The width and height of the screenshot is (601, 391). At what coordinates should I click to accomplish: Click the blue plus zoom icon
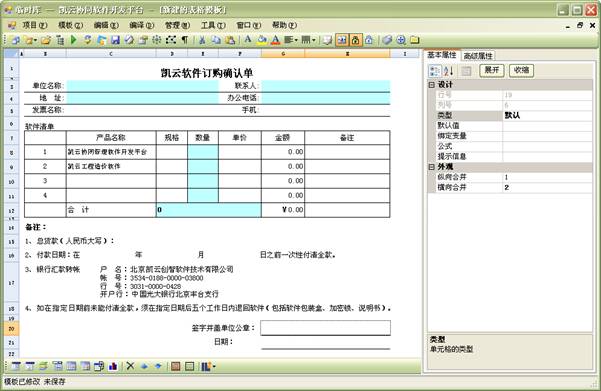401,39
